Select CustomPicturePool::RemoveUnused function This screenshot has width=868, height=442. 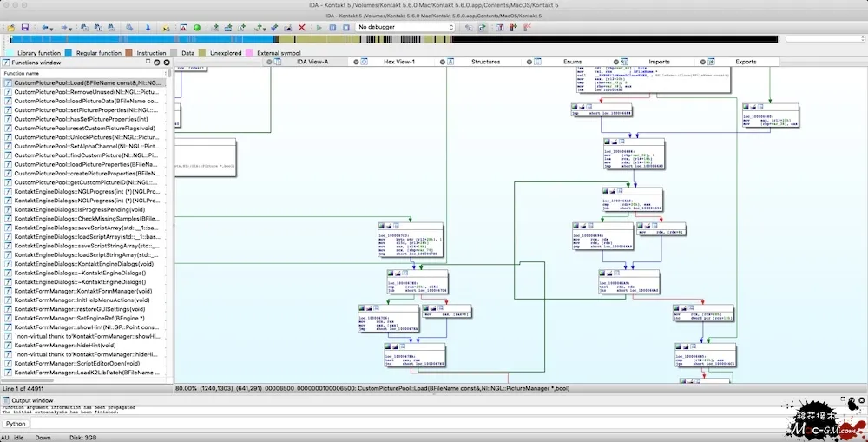(x=88, y=92)
